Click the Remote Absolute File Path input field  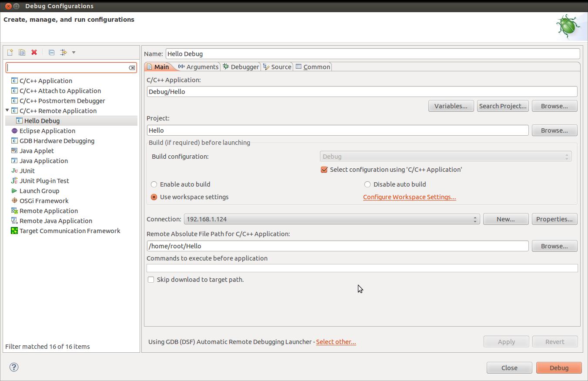(337, 246)
